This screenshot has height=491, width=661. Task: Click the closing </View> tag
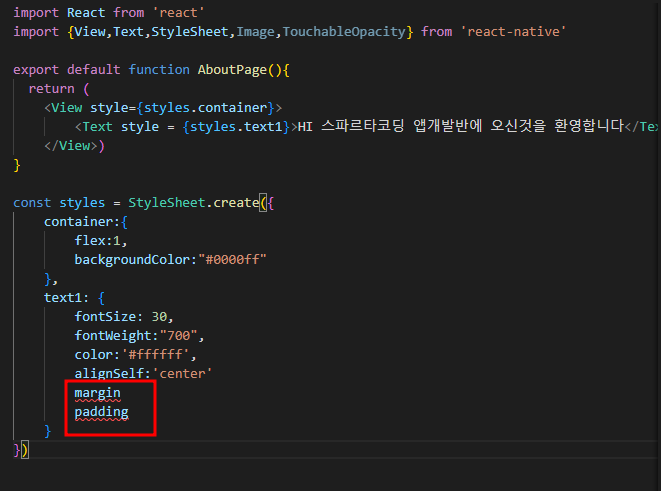click(71, 146)
